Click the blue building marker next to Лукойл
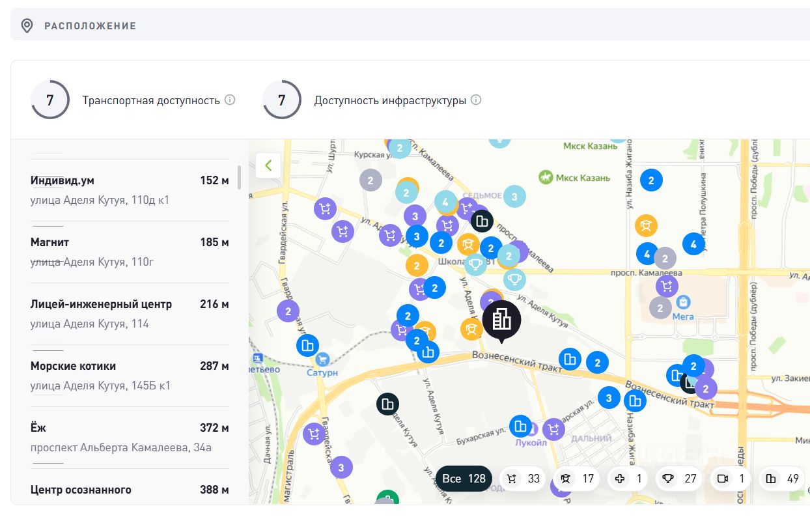 (520, 427)
